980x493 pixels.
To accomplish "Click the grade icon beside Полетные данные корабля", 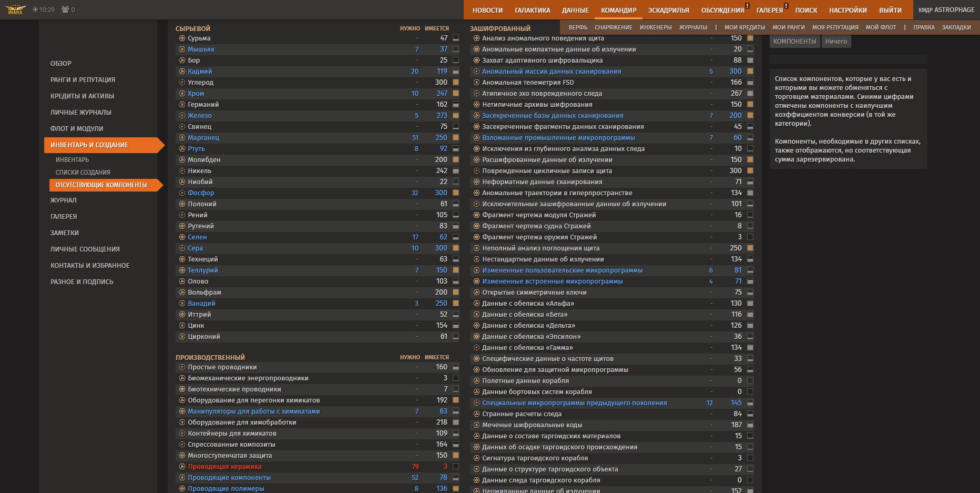I will (x=476, y=381).
